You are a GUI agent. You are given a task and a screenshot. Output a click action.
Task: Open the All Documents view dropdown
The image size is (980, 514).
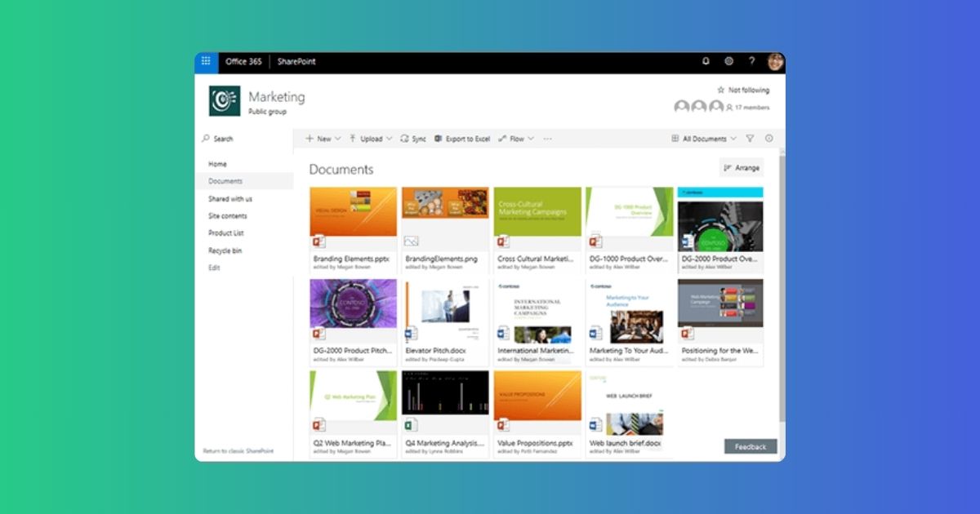pyautogui.click(x=704, y=139)
